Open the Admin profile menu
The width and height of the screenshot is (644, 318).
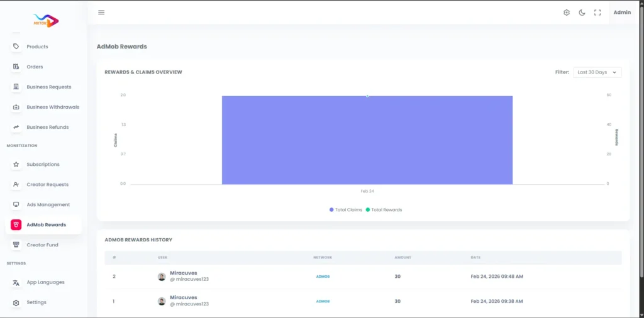pos(621,13)
